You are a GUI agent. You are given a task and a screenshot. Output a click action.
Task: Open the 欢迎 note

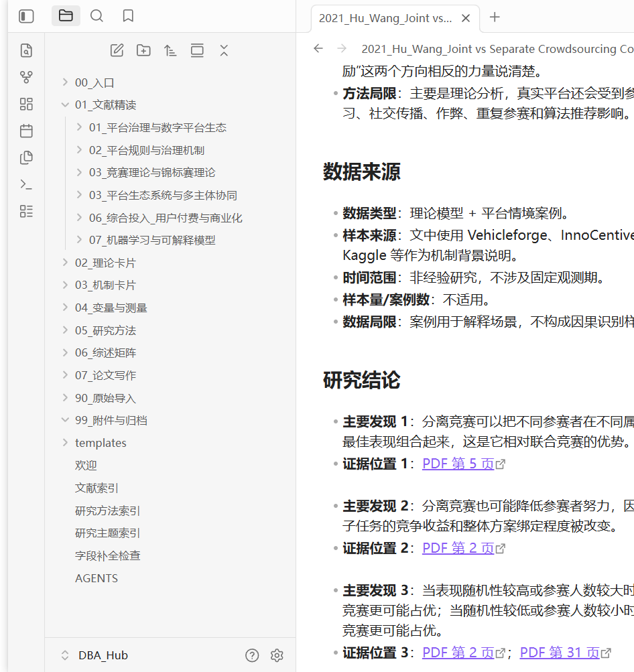coord(86,466)
